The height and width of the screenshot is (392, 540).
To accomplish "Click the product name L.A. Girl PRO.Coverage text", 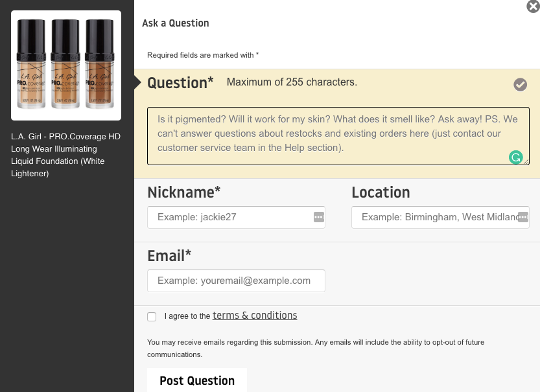I will point(65,155).
